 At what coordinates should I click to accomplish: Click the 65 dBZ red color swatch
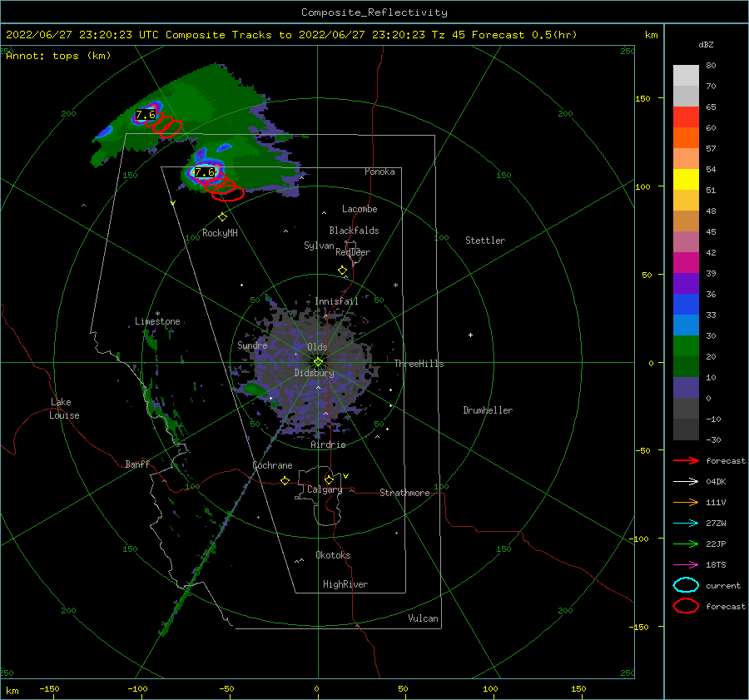[686, 117]
